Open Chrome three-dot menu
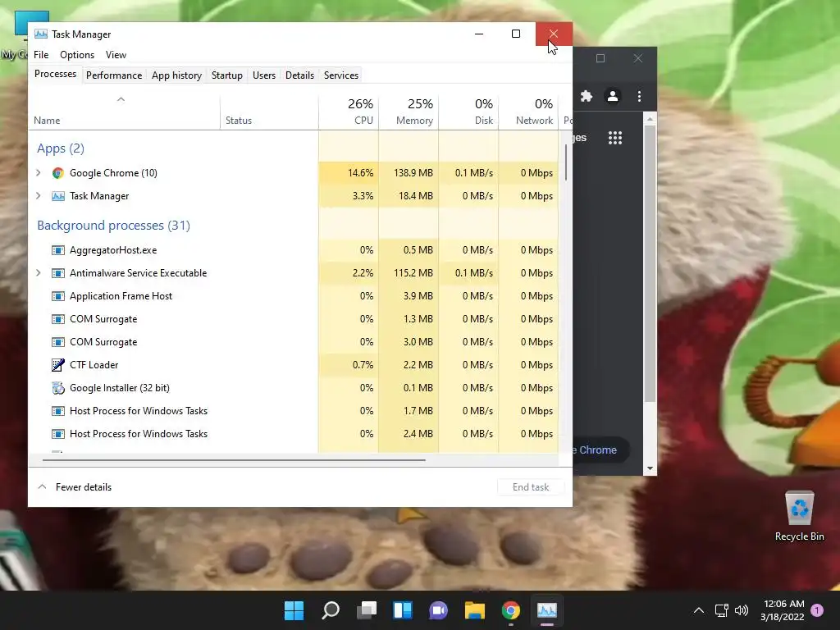 coord(639,96)
